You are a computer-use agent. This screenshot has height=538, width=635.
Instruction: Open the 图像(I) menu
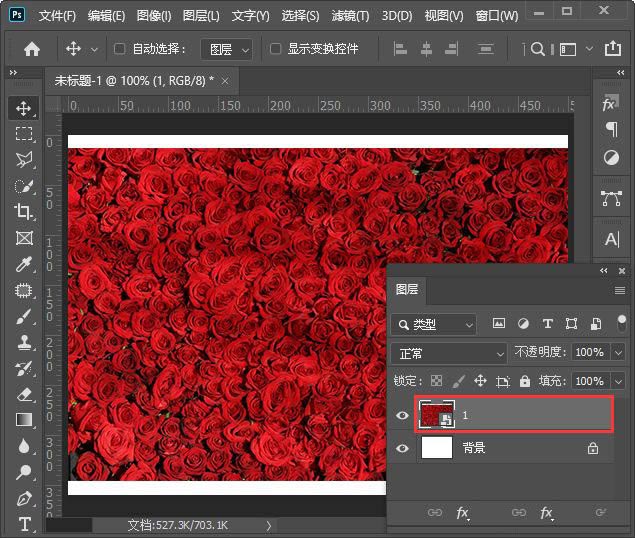click(x=154, y=16)
